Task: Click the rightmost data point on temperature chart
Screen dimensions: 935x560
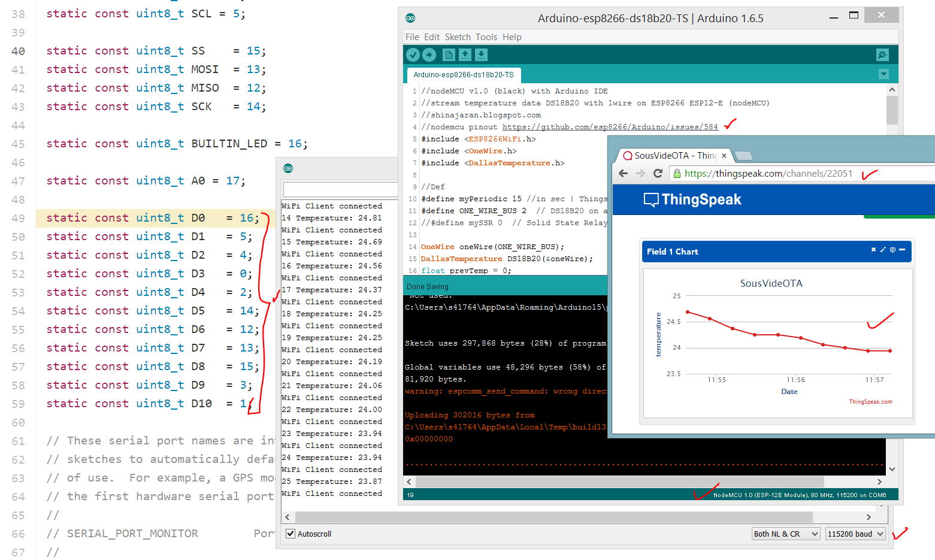Action: pyautogui.click(x=890, y=351)
